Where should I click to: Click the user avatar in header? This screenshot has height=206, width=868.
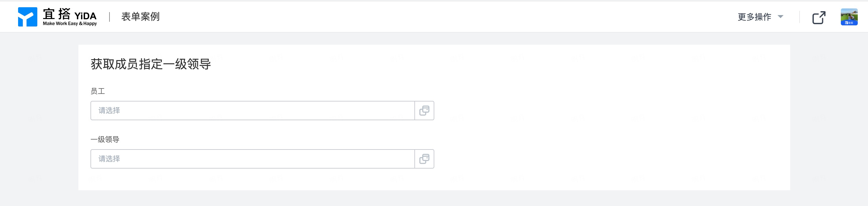point(849,17)
